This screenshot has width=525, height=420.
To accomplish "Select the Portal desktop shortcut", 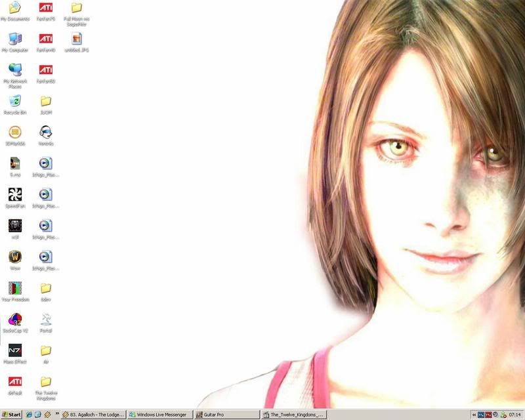I will pos(45,319).
